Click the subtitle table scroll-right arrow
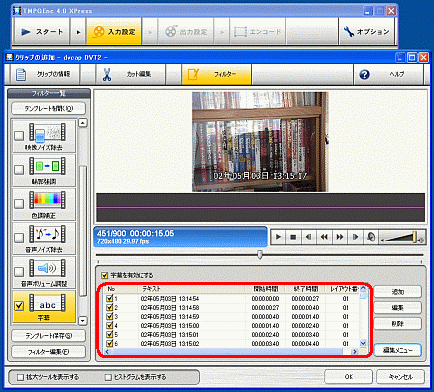This screenshot has width=434, height=392. click(355, 351)
